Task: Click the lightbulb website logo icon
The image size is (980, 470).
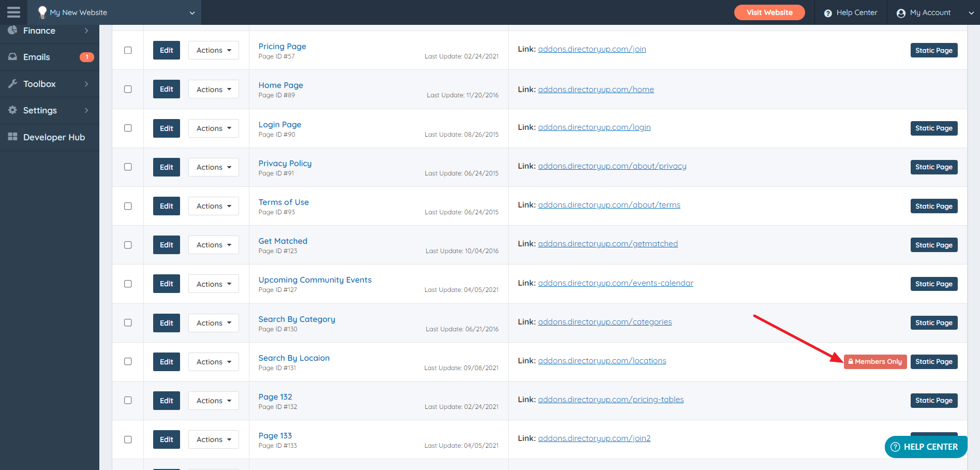Action: tap(42, 12)
